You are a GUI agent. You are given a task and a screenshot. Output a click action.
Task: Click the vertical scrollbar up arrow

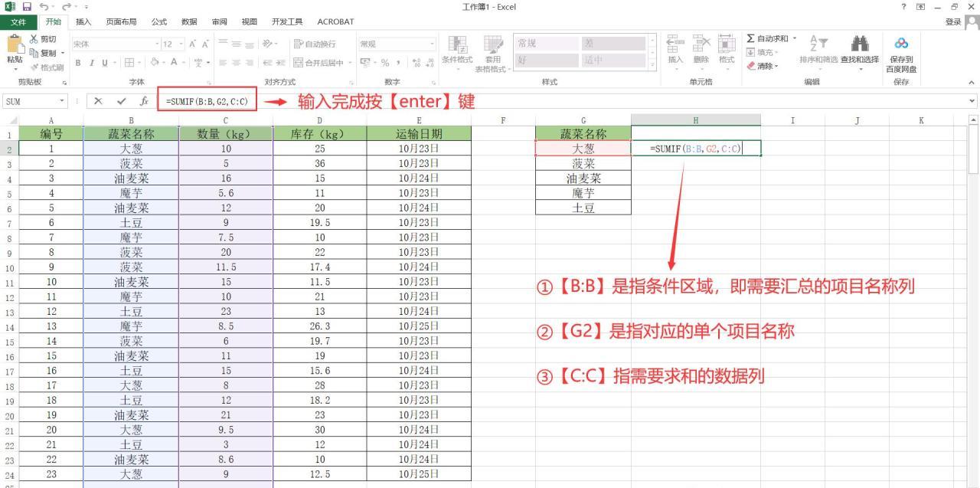[973, 120]
